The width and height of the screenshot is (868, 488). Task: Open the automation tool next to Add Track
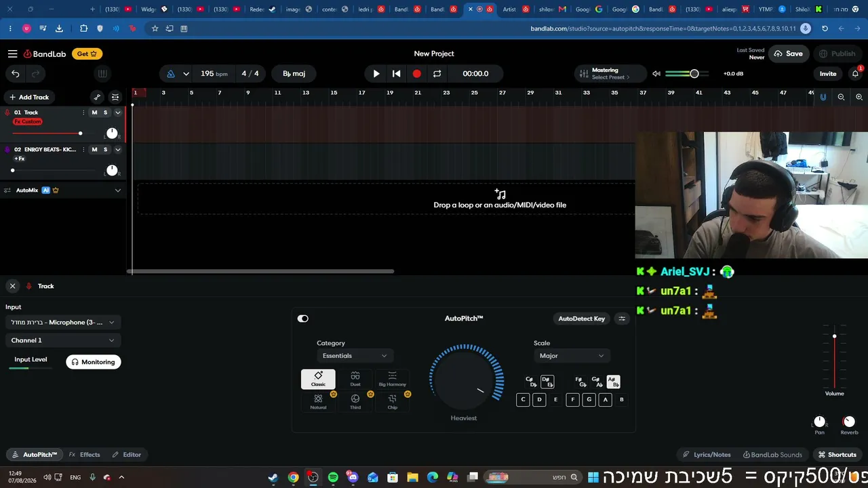(x=97, y=97)
